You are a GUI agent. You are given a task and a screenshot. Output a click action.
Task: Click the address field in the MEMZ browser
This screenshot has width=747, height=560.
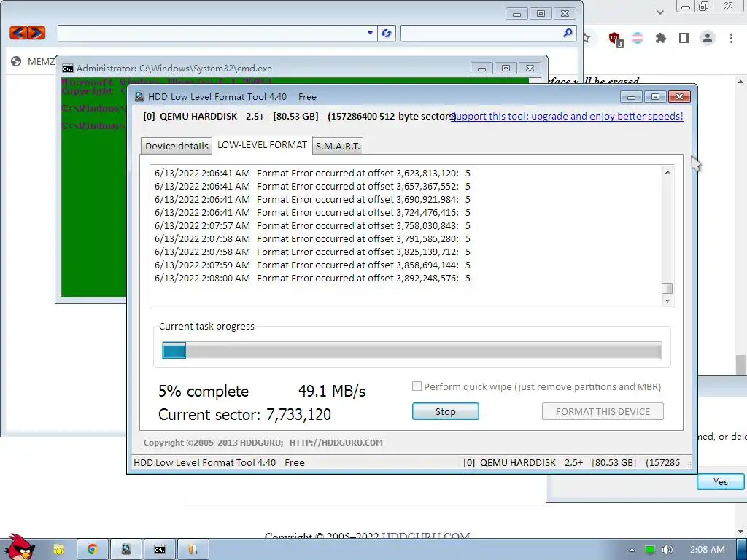(217, 33)
